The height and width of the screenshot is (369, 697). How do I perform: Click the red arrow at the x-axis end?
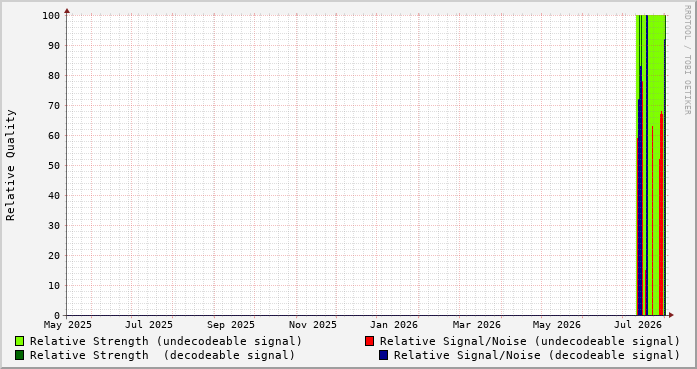coord(671,315)
